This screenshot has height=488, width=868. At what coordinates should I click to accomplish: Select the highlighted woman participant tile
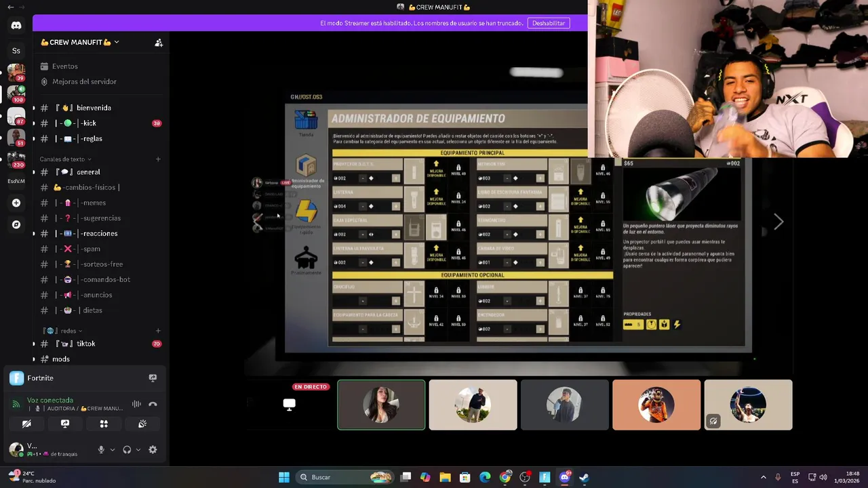(381, 405)
